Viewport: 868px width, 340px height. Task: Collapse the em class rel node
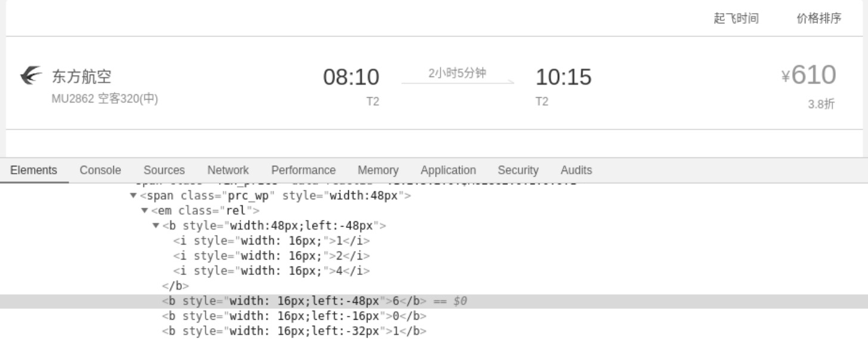pos(145,211)
